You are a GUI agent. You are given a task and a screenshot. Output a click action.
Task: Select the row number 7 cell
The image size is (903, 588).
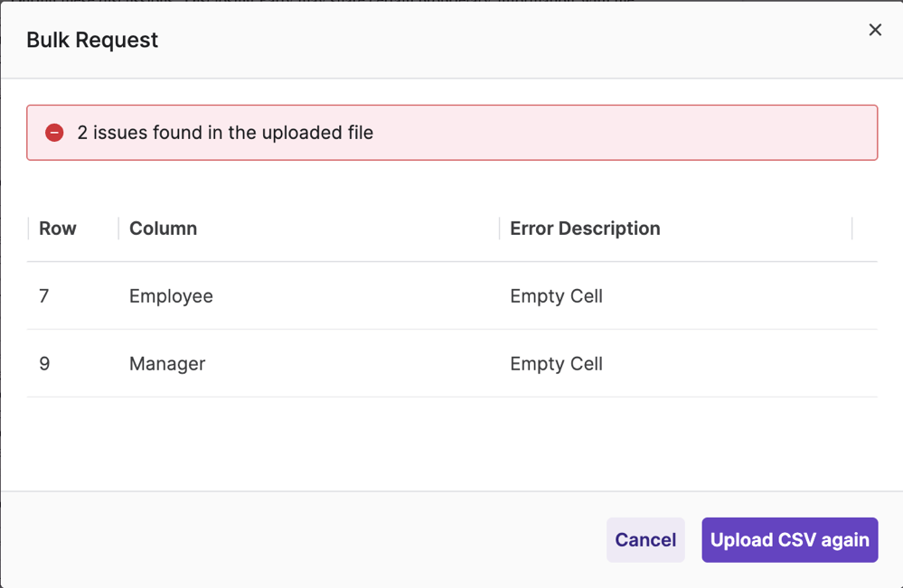pos(44,296)
